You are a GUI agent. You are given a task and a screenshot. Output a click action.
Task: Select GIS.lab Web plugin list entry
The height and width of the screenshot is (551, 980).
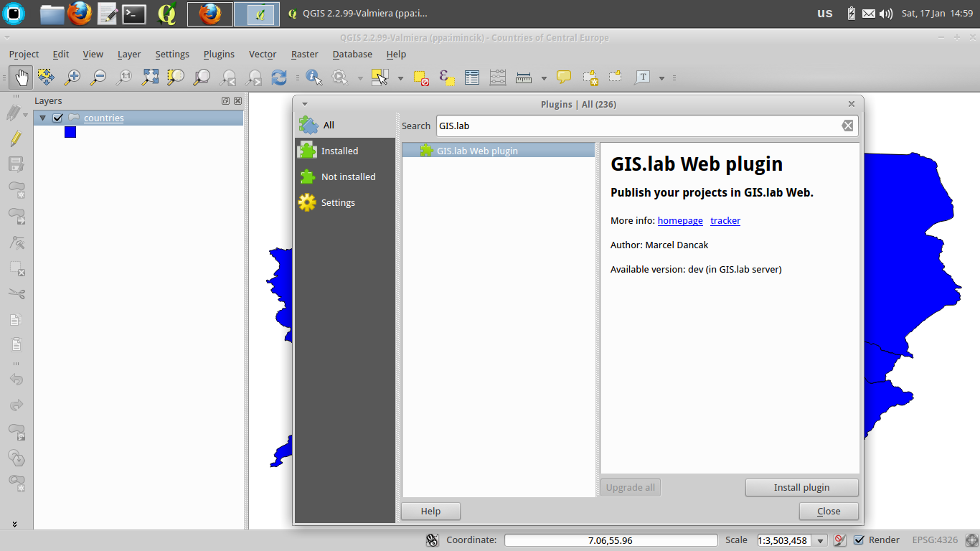click(499, 151)
